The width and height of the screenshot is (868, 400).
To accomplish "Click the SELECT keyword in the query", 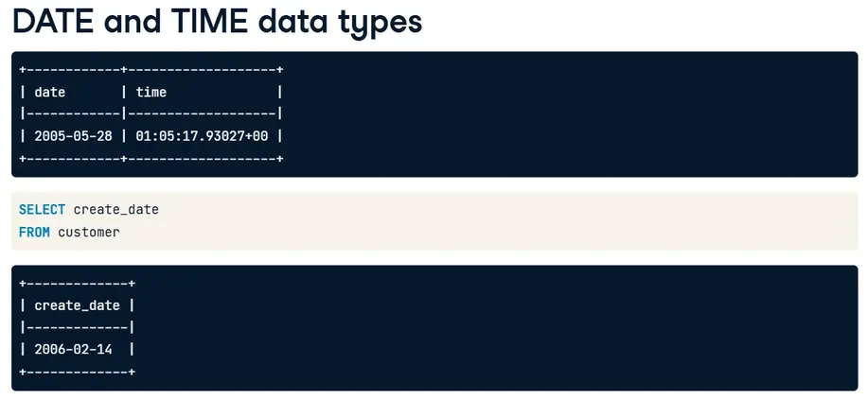I will [x=42, y=209].
